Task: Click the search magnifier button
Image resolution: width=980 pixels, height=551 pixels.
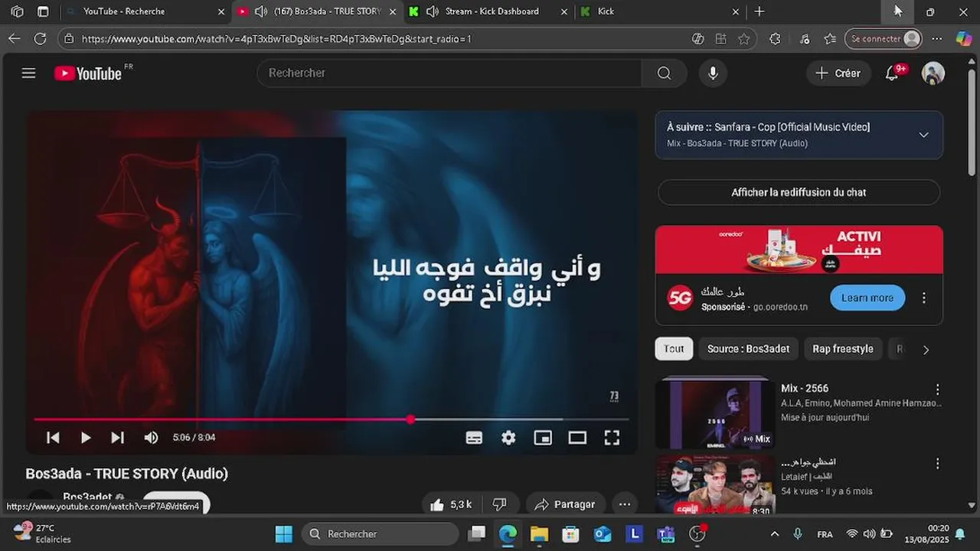Action: [x=664, y=73]
